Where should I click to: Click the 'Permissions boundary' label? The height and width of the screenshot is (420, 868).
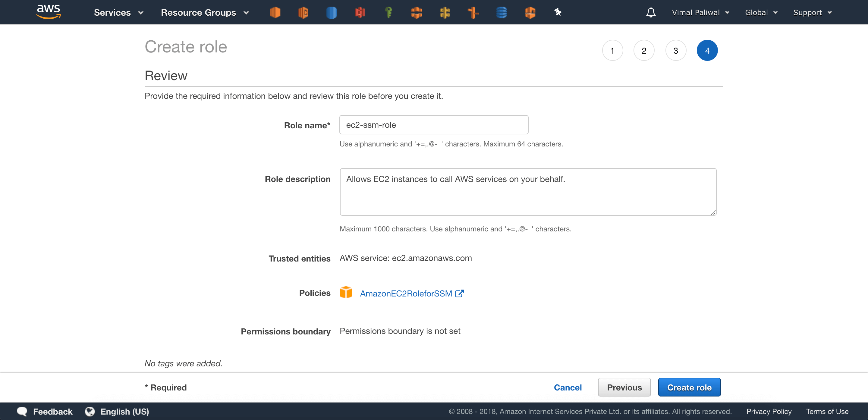pos(285,331)
